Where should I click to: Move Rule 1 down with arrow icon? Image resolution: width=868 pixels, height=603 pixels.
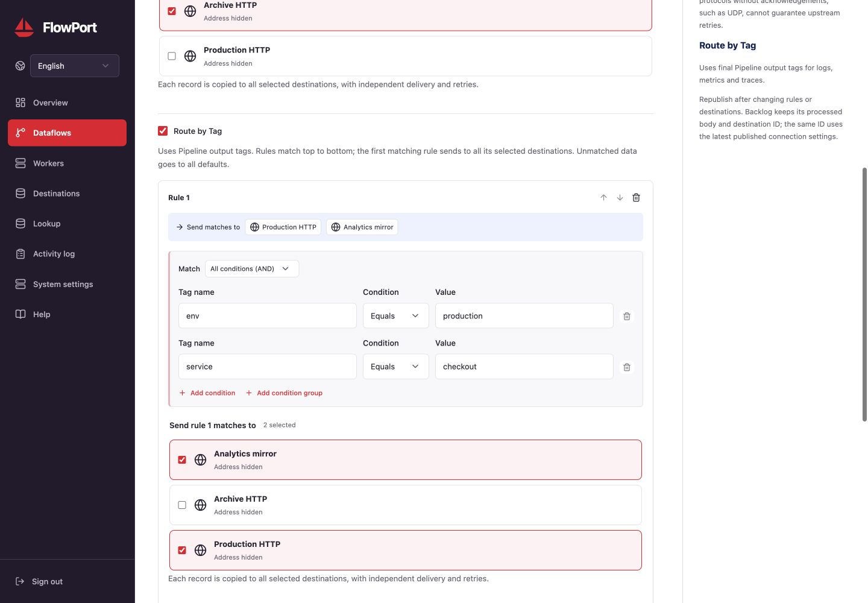click(620, 198)
